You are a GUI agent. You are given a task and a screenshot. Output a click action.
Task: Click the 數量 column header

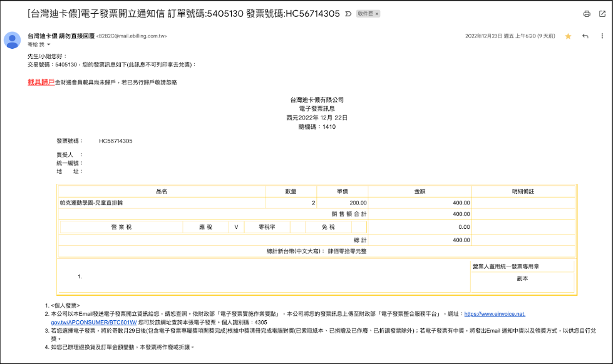pos(291,191)
